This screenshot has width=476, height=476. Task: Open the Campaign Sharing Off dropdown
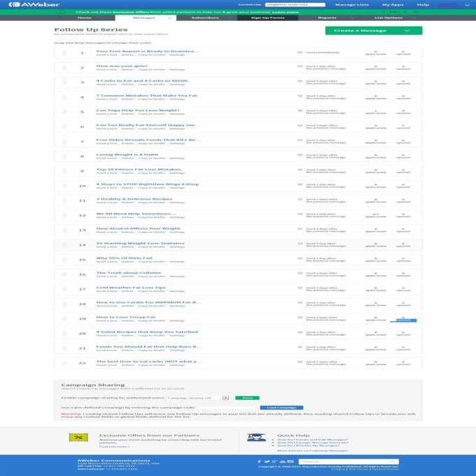tap(197, 398)
